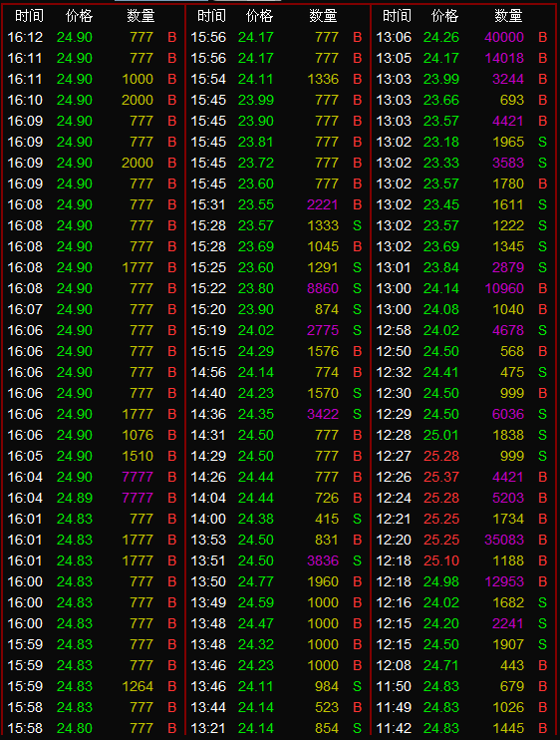560x740 pixels.
Task: Click the 1336 quantity value
Action: [x=323, y=79]
